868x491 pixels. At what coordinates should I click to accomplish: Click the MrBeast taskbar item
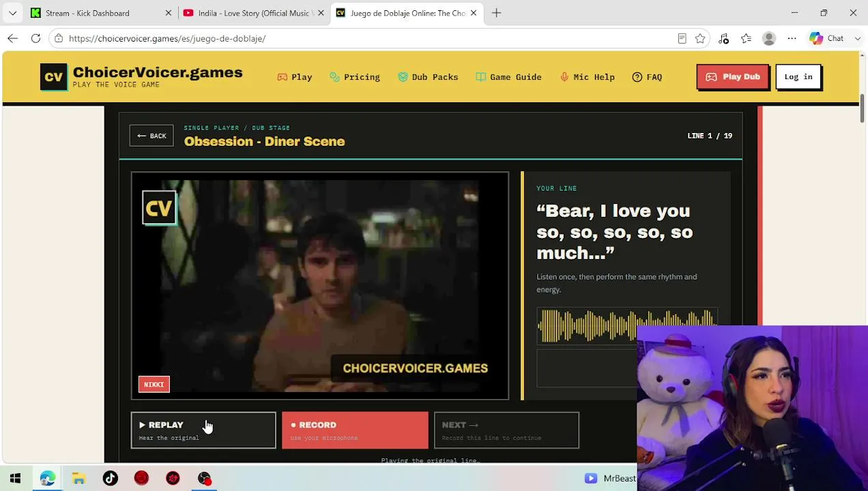[x=610, y=479]
